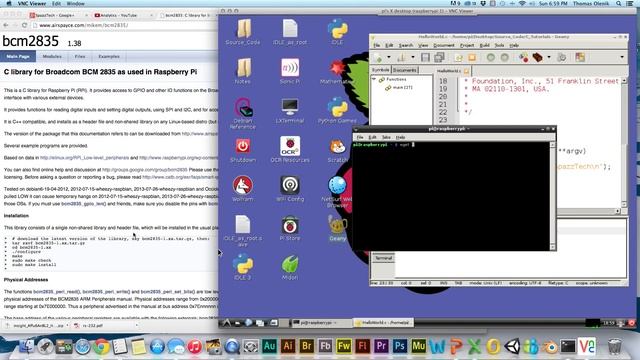Collapse the Functions tree in Geany Symbols
640x360 pixels.
click(x=374, y=79)
